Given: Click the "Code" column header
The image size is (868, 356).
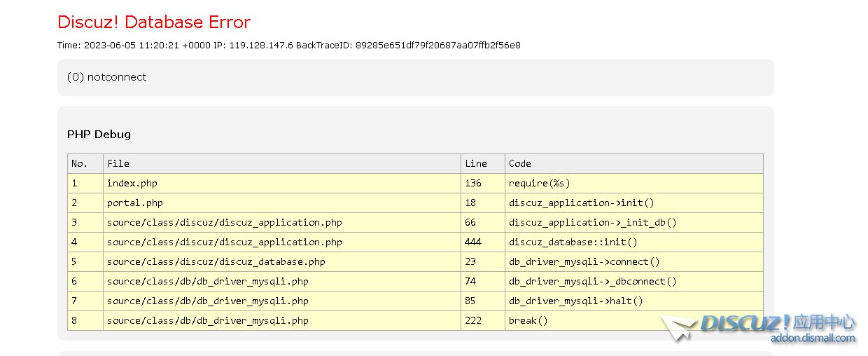Looking at the screenshot, I should point(520,164).
